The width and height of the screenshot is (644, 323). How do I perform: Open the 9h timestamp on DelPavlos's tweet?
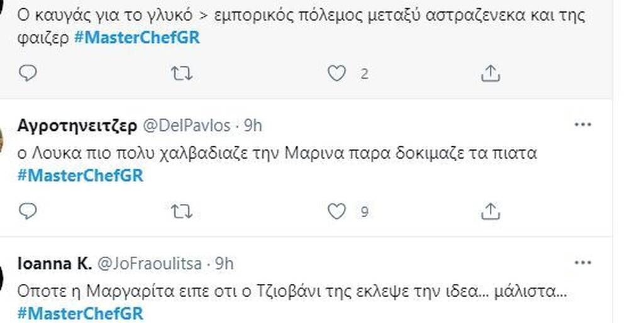[253, 126]
